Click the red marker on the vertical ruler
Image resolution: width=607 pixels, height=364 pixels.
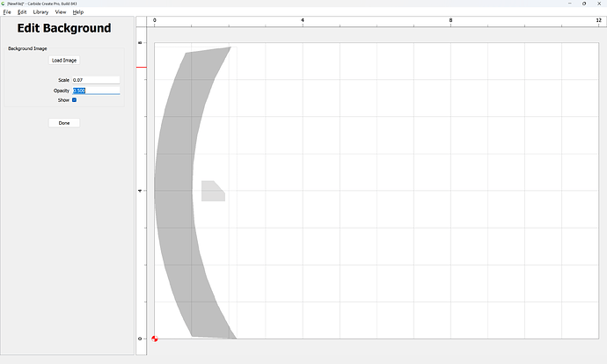[x=142, y=68]
